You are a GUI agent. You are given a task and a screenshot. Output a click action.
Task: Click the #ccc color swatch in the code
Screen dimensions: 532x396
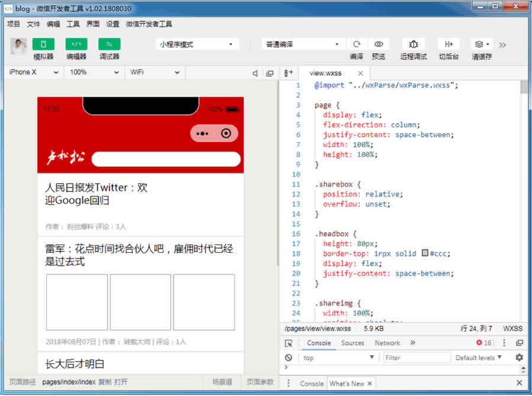[425, 253]
